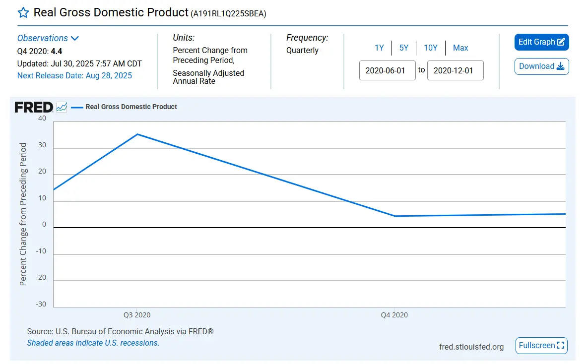Image resolution: width=588 pixels, height=364 pixels.
Task: Click the pencil icon in Edit Graph
Action: pyautogui.click(x=561, y=42)
